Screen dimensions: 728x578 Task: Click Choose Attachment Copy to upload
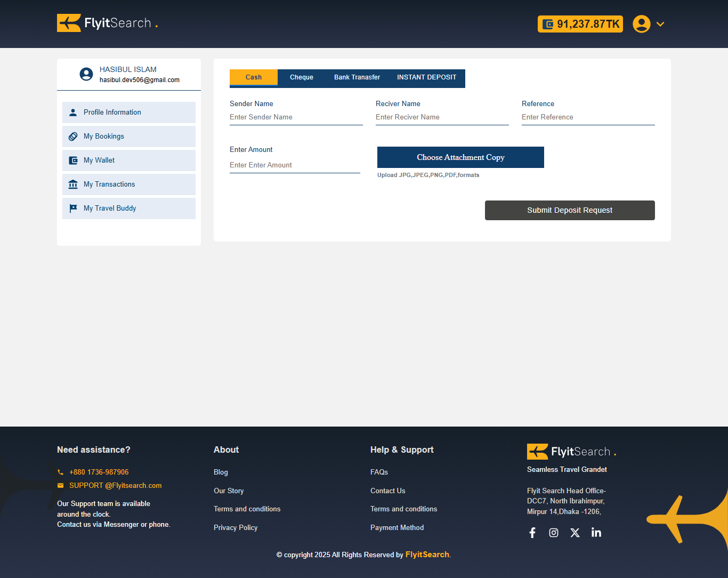pyautogui.click(x=460, y=157)
